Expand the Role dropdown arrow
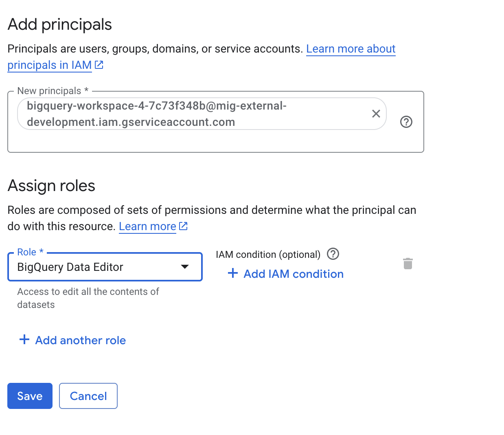Viewport: 504px width, 435px height. tap(185, 267)
